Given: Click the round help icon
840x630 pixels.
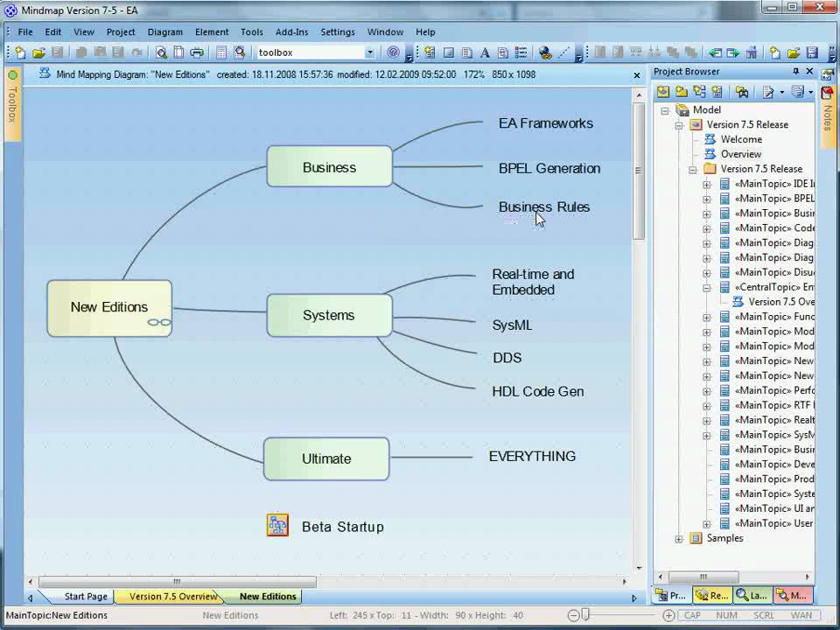Looking at the screenshot, I should tap(393, 52).
